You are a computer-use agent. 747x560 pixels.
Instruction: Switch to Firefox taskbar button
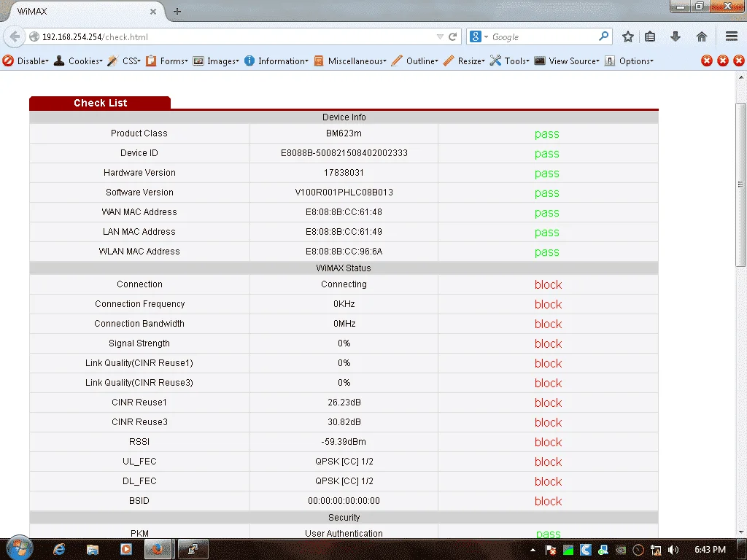tap(158, 550)
